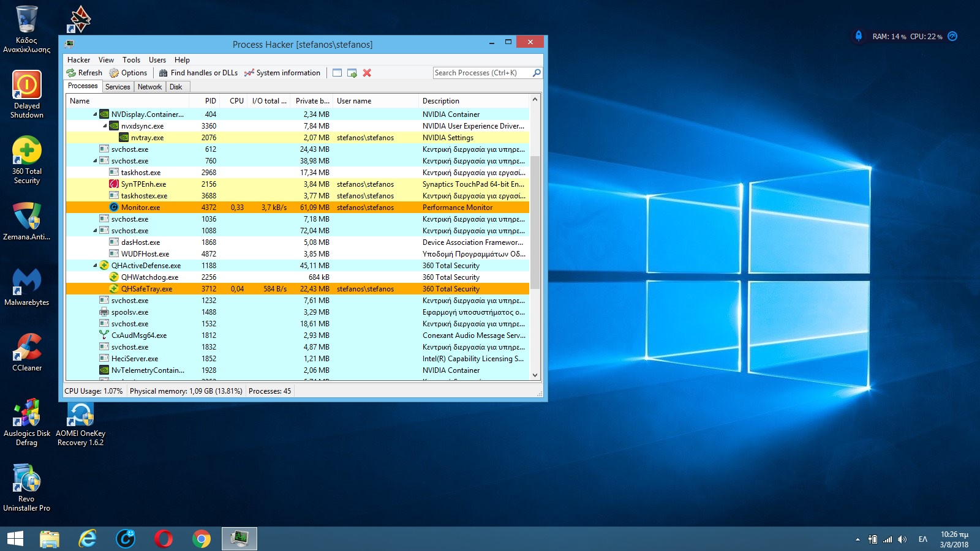Image resolution: width=980 pixels, height=551 pixels.
Task: Open the Hacker menu
Action: pyautogui.click(x=78, y=60)
